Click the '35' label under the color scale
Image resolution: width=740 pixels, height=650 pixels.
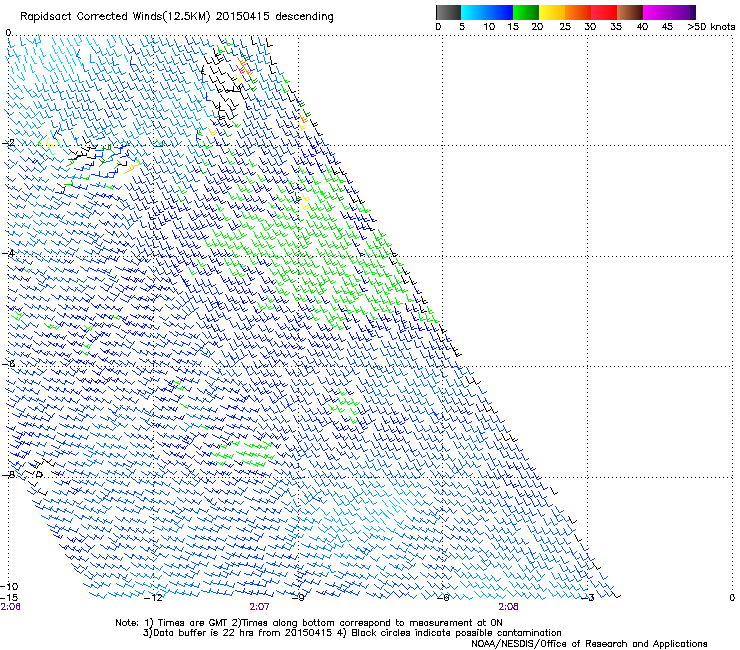click(x=616, y=27)
